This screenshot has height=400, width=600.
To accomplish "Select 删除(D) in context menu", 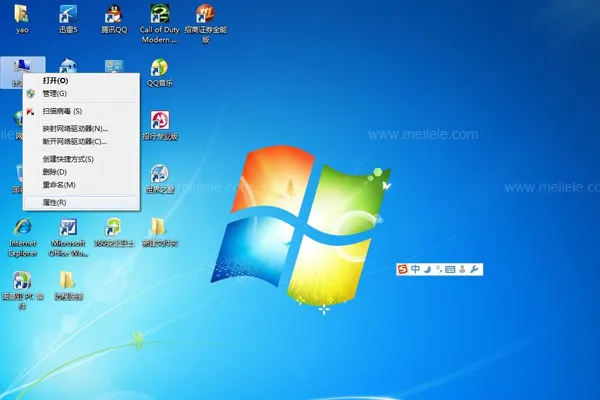I will click(81, 172).
